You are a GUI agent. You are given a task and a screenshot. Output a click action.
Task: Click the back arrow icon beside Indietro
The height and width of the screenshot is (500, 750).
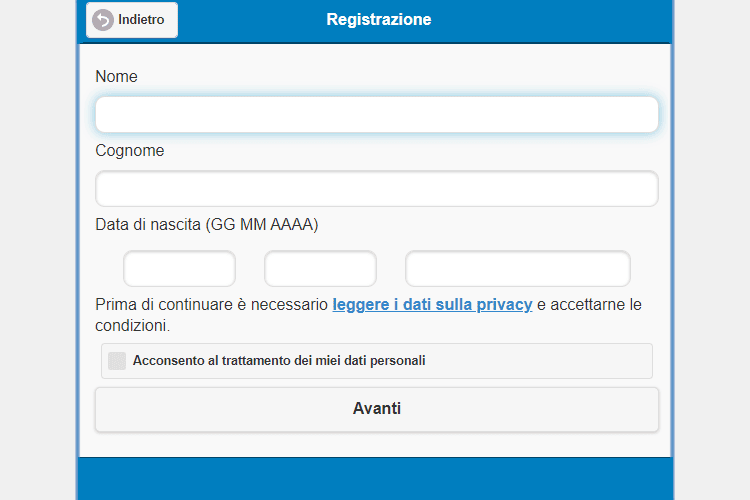pos(102,20)
